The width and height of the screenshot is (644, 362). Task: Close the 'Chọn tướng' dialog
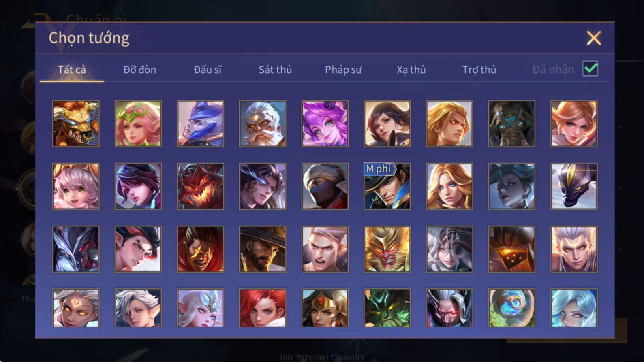pos(594,38)
